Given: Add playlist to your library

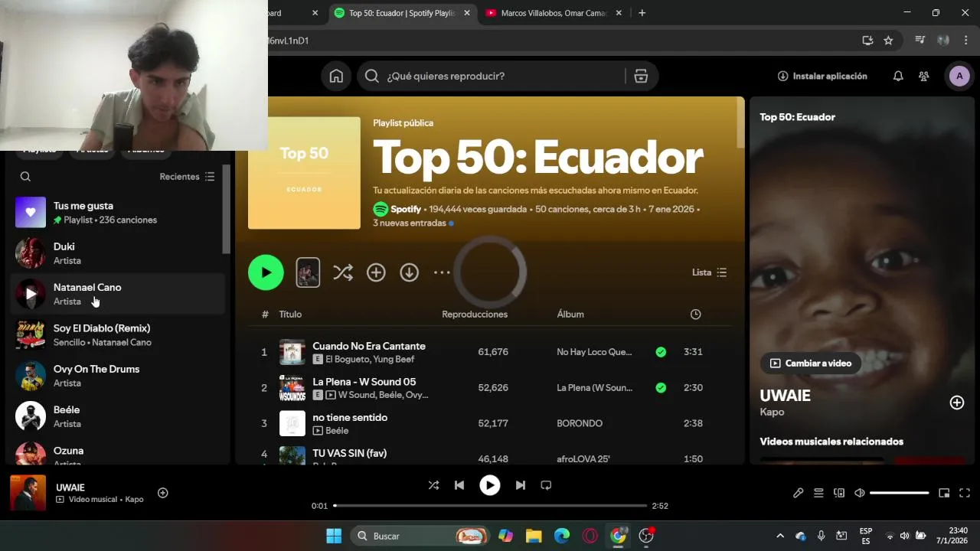Looking at the screenshot, I should 376,272.
